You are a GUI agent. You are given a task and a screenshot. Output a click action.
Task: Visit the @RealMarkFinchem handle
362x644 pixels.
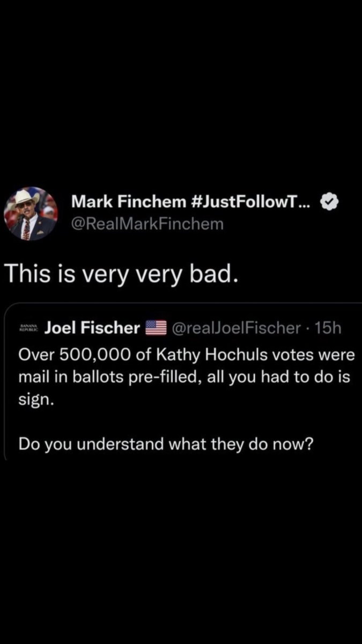point(147,223)
